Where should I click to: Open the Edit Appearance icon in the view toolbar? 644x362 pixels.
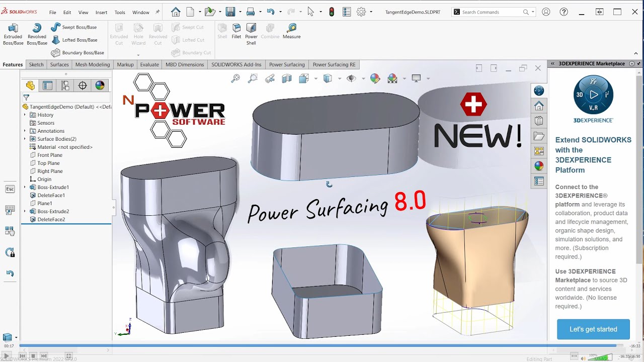coord(375,78)
